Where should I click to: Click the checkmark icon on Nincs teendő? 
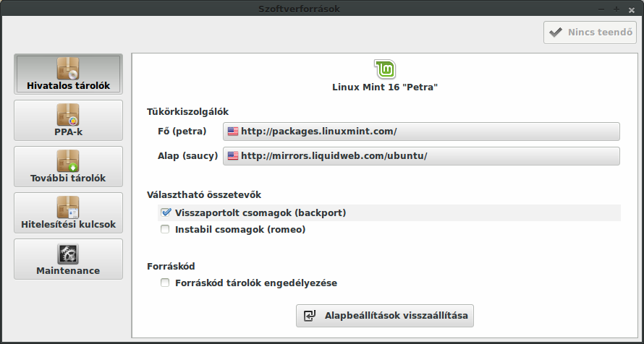[x=556, y=33]
